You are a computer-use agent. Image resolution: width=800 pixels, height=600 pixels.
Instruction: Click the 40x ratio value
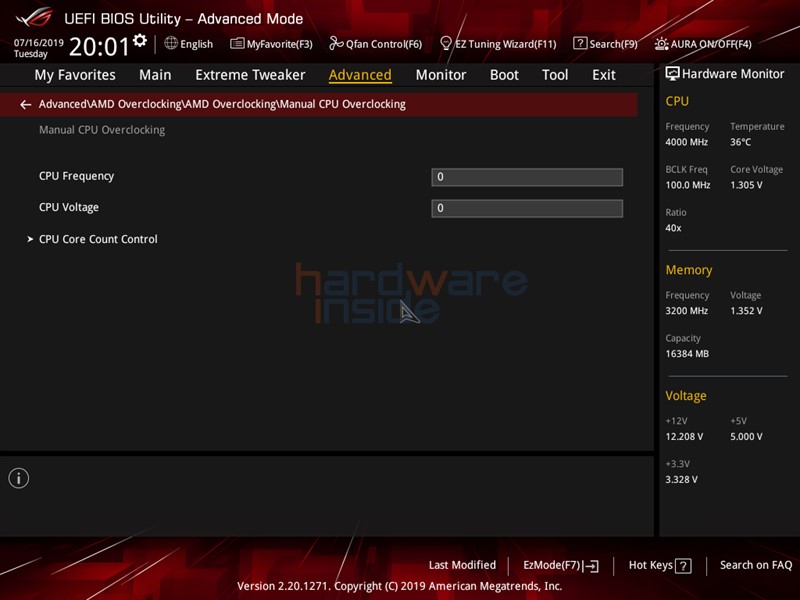coord(673,228)
